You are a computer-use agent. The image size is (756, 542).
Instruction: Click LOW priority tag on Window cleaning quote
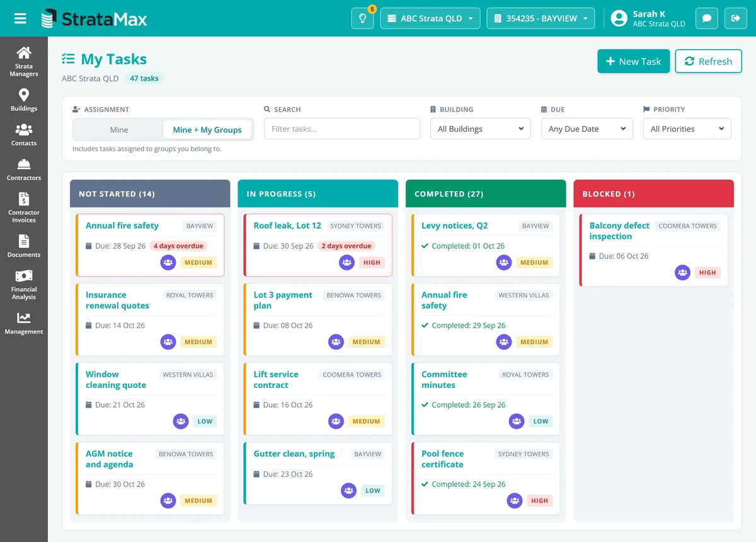tap(205, 422)
